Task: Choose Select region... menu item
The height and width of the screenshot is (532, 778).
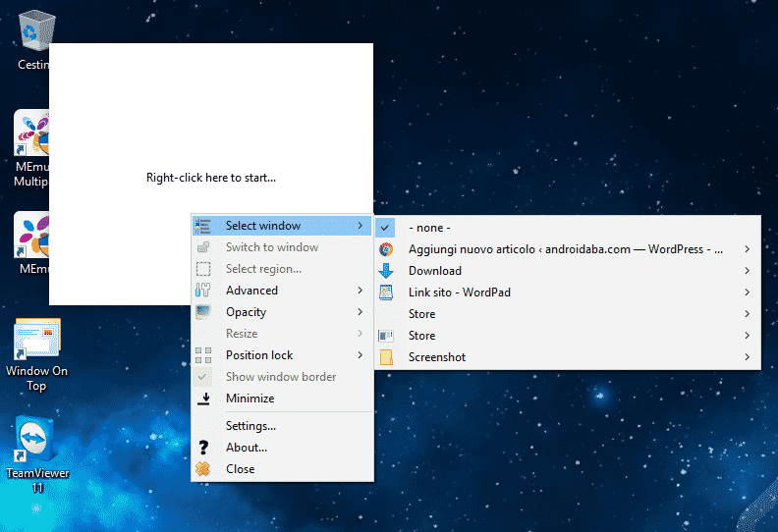Action: [x=282, y=269]
